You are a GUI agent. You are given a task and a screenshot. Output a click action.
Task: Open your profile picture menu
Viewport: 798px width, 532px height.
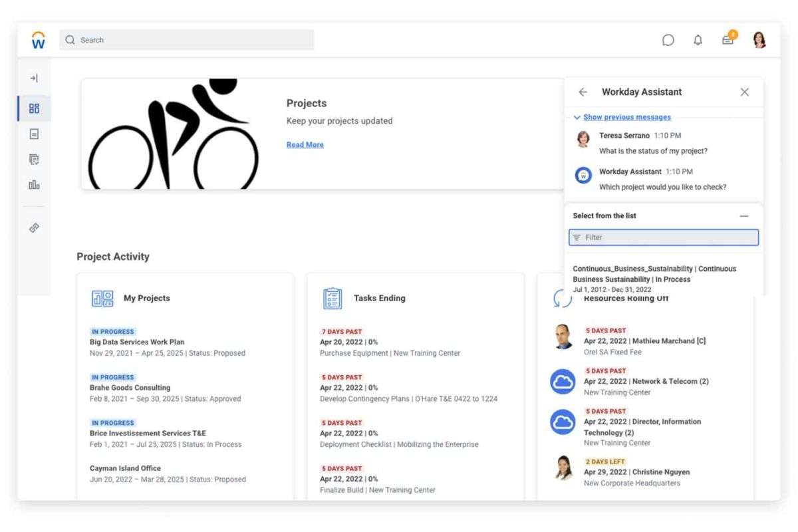click(x=759, y=40)
